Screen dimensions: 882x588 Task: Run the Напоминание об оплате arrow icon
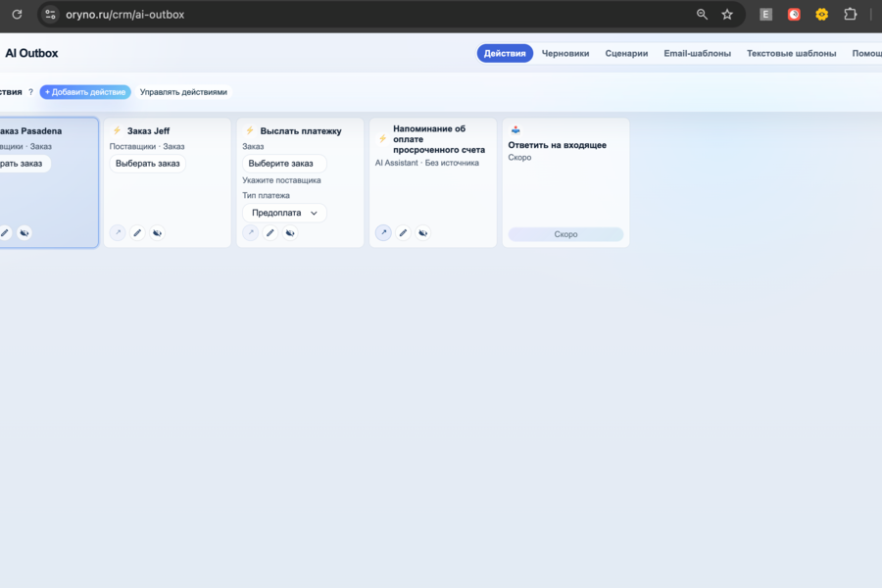383,232
